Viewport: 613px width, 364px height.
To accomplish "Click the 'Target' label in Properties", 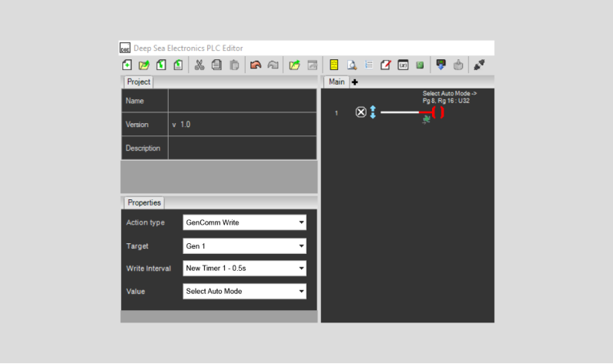I will point(137,246).
